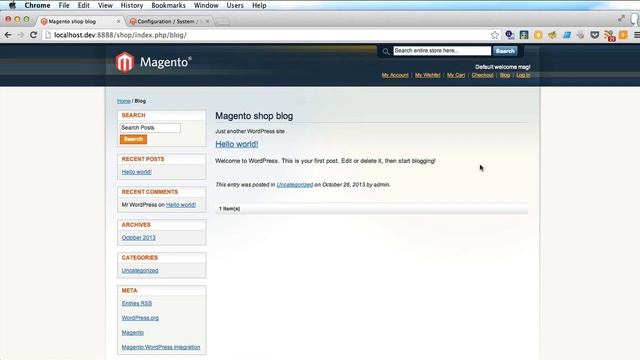Open Uncategorized under Categories sidebar

pos(140,271)
